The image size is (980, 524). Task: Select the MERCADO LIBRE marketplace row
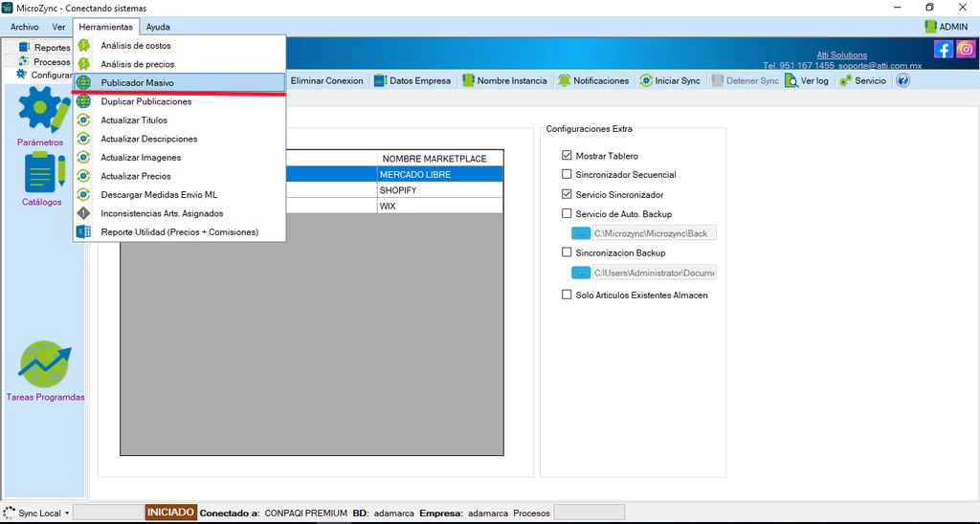click(x=311, y=174)
